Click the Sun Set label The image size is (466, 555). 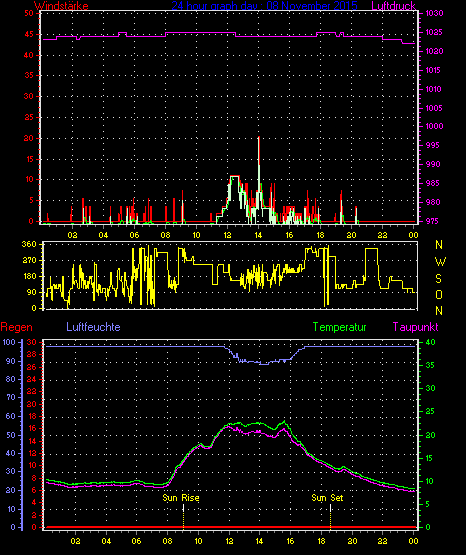[327, 498]
